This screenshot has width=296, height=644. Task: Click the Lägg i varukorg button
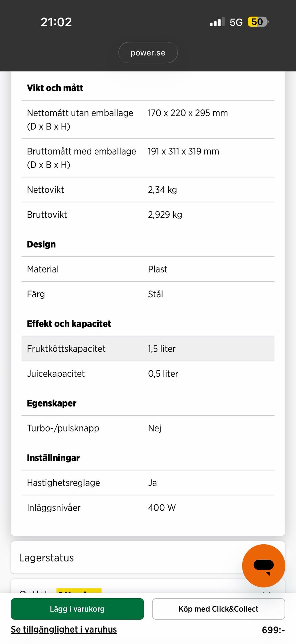click(x=77, y=609)
